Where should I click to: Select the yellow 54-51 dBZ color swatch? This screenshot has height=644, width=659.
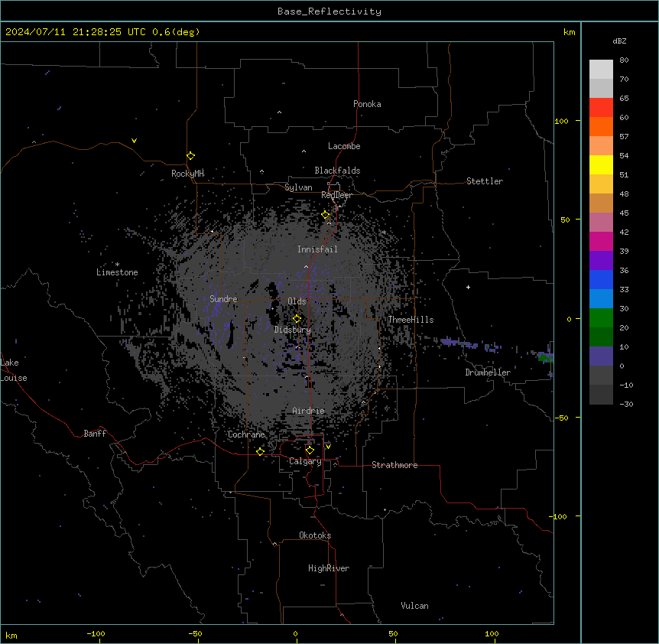601,164
